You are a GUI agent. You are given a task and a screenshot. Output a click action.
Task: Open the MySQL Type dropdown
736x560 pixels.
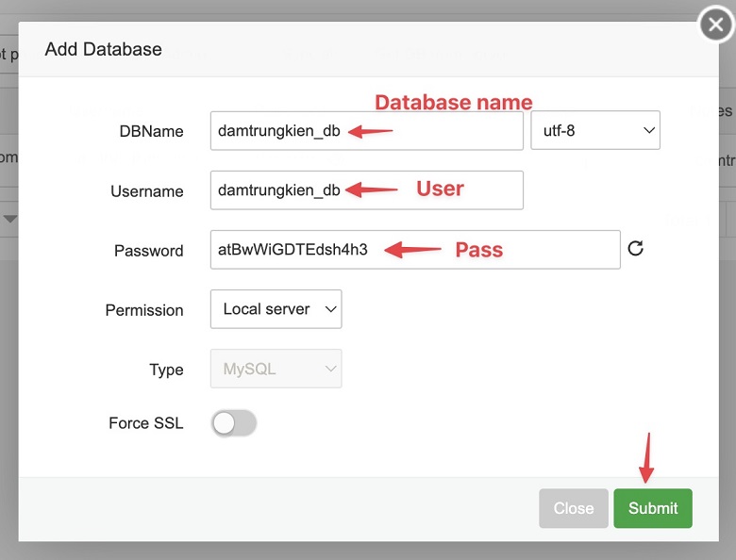[276, 370]
